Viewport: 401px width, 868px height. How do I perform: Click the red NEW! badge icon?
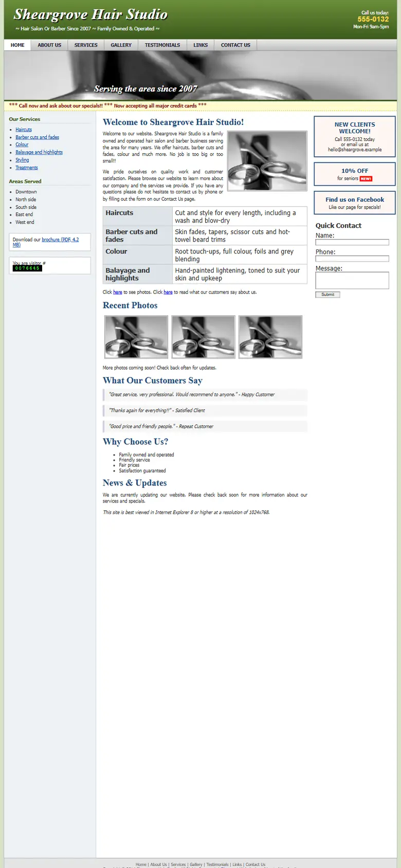point(366,179)
